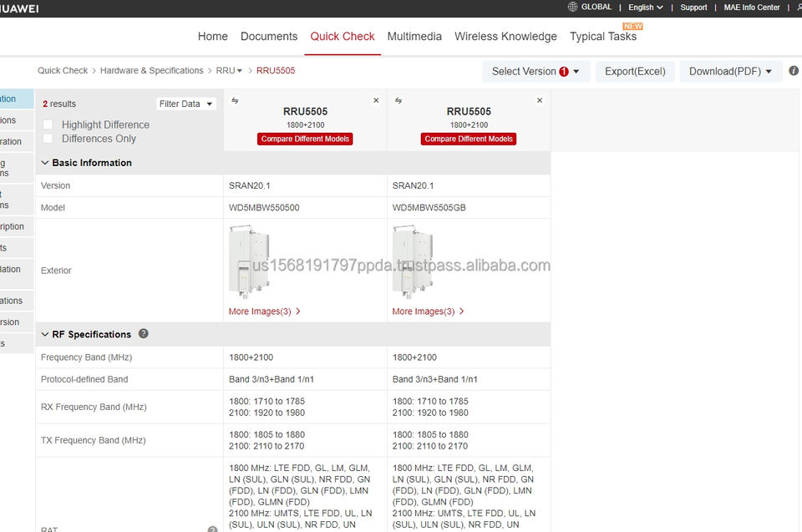Click the info icon next to Download(PDF)
Image resolution: width=802 pixels, height=532 pixels.
coord(794,71)
